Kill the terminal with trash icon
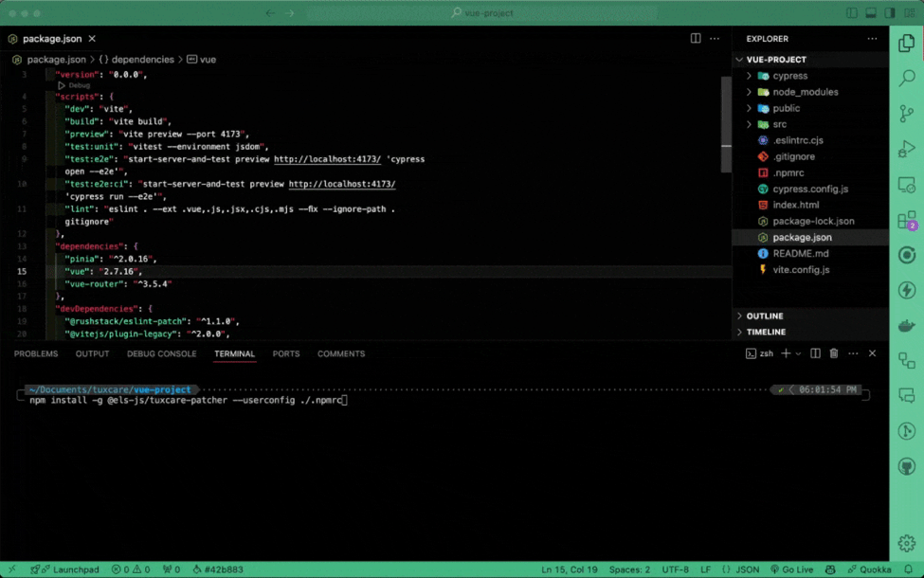The image size is (924, 578). click(x=834, y=353)
